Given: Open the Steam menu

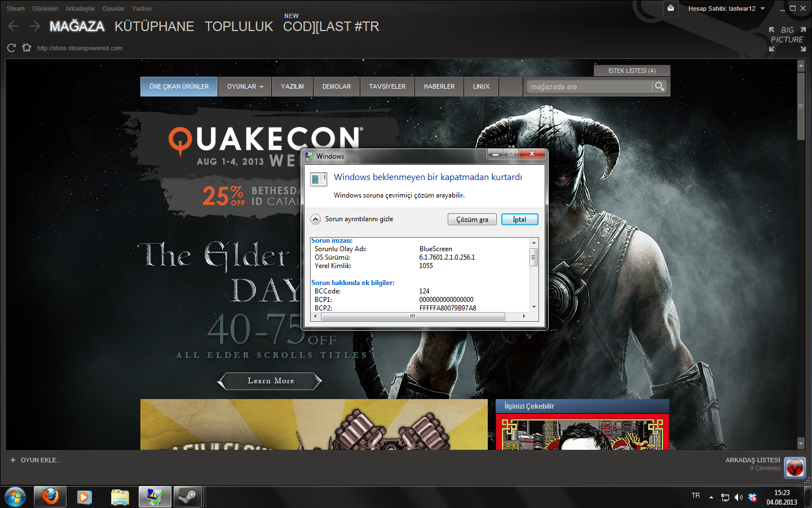Looking at the screenshot, I should tap(16, 8).
